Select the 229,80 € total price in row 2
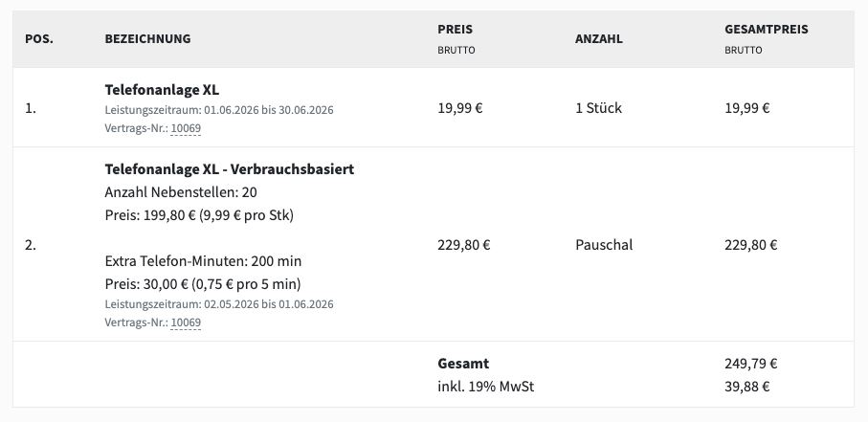This screenshot has height=422, width=868. pos(750,245)
